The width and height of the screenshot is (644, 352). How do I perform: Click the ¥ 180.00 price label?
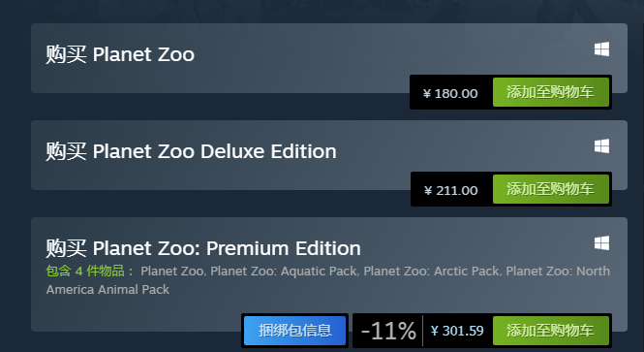click(450, 93)
